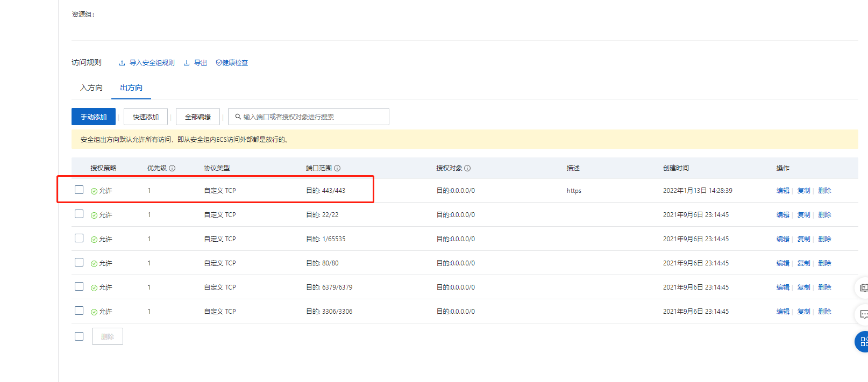Click the allow status icon of the 443/443 rule
Viewport: 868px width, 382px height.
[x=94, y=191]
